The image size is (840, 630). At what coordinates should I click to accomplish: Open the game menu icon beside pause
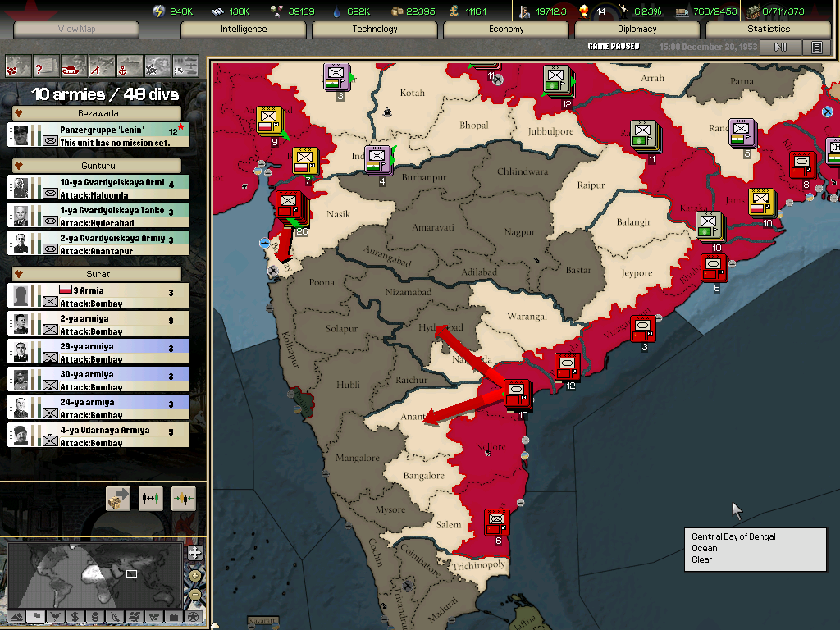coord(816,48)
